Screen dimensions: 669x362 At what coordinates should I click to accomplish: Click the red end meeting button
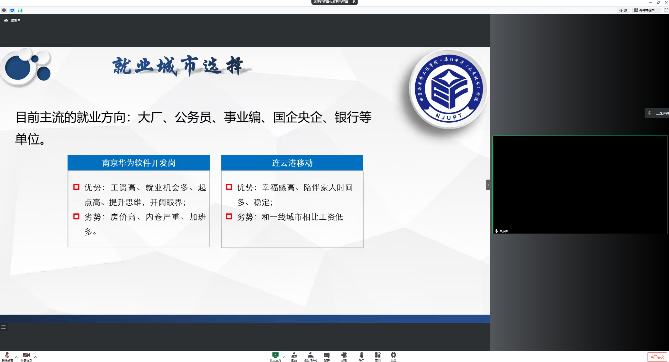click(657, 357)
